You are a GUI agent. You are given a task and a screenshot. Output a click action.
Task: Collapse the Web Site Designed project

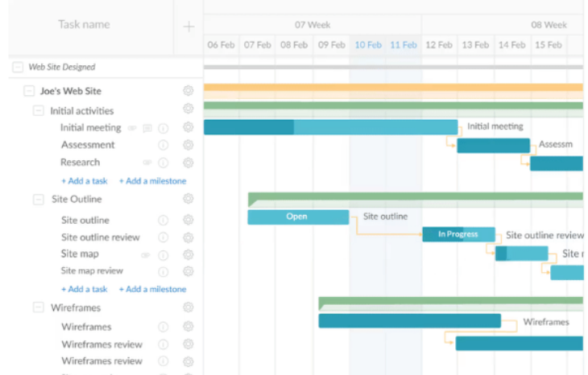point(18,68)
